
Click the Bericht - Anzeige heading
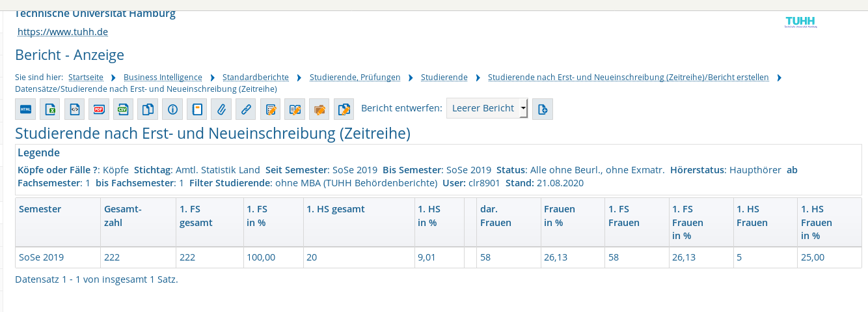pyautogui.click(x=70, y=55)
